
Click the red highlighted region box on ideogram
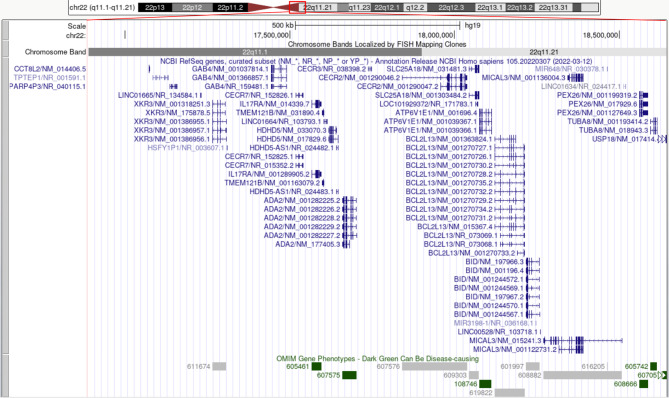297,7
